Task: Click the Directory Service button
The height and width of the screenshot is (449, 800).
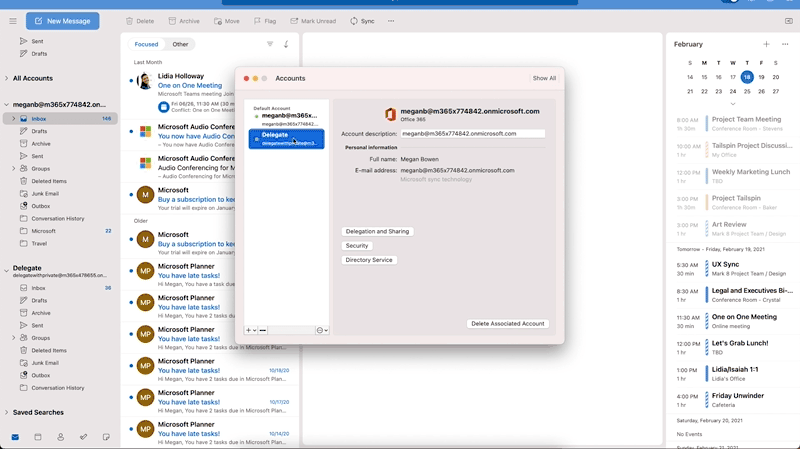Action: [x=369, y=260]
